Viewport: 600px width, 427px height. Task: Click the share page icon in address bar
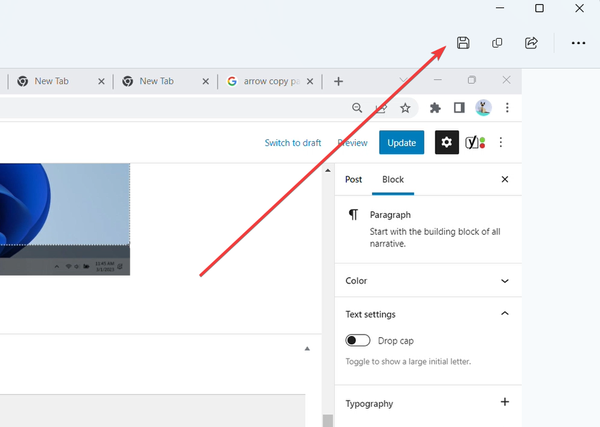click(x=381, y=108)
